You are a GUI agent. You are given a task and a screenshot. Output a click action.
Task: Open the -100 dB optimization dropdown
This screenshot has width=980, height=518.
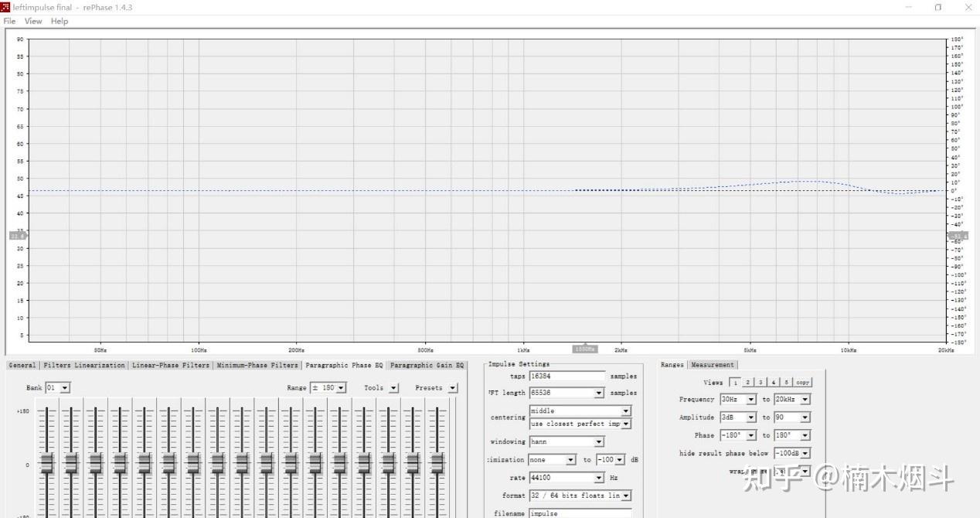[611, 460]
